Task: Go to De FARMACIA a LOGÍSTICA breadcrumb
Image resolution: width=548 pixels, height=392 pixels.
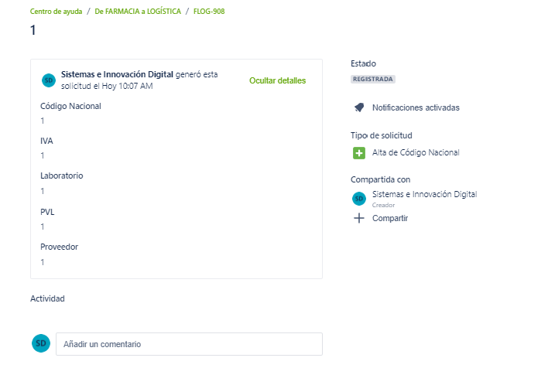Action: point(138,12)
